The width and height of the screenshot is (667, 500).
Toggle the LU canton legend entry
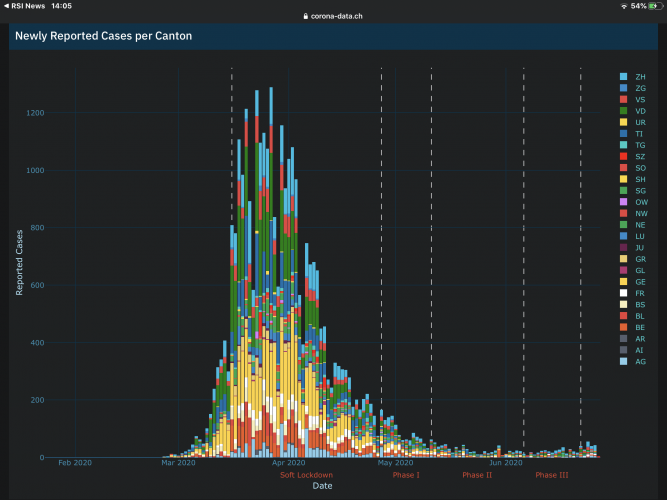pos(639,236)
